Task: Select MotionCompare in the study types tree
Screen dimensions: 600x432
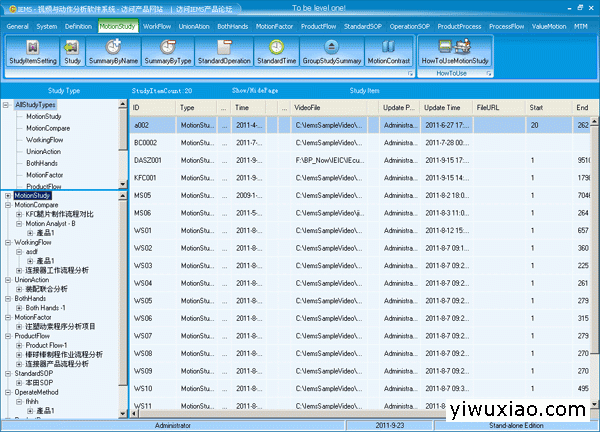Action: (48, 128)
